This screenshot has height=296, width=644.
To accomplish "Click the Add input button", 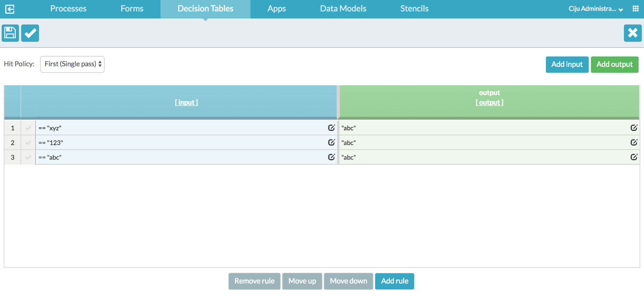I will click(567, 65).
